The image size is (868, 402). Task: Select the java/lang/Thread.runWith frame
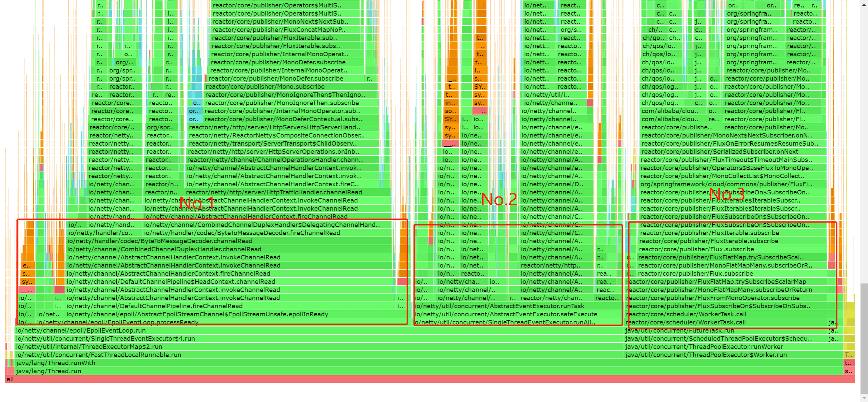(429, 363)
